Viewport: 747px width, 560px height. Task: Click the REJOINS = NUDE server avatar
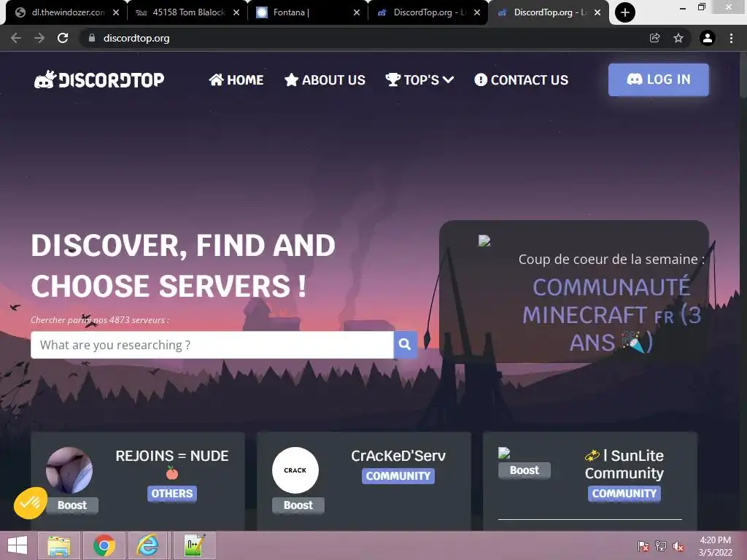click(x=69, y=470)
